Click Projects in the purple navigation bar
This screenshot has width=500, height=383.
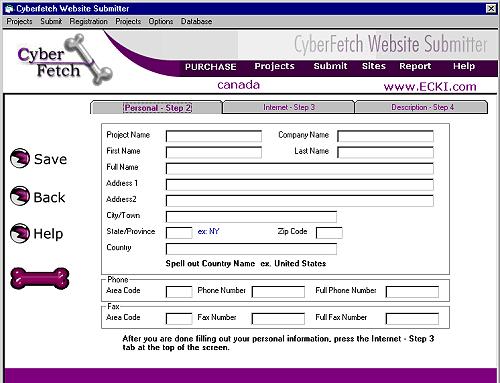pyautogui.click(x=274, y=66)
